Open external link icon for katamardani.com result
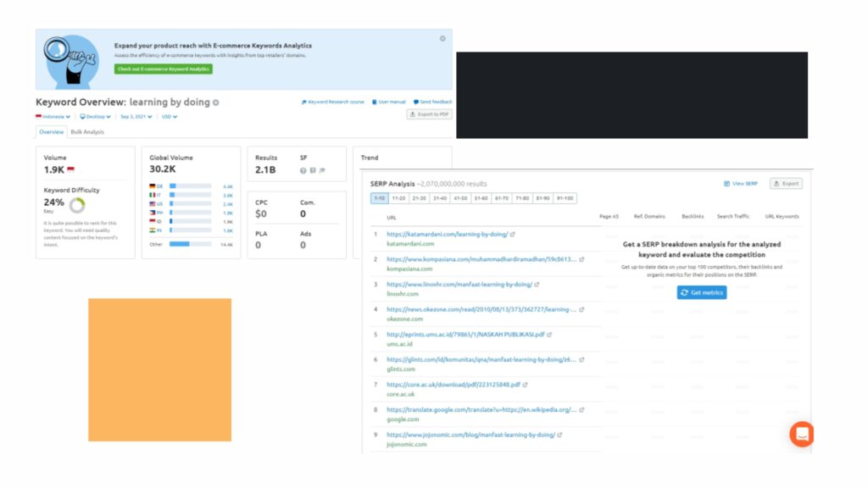 [513, 234]
